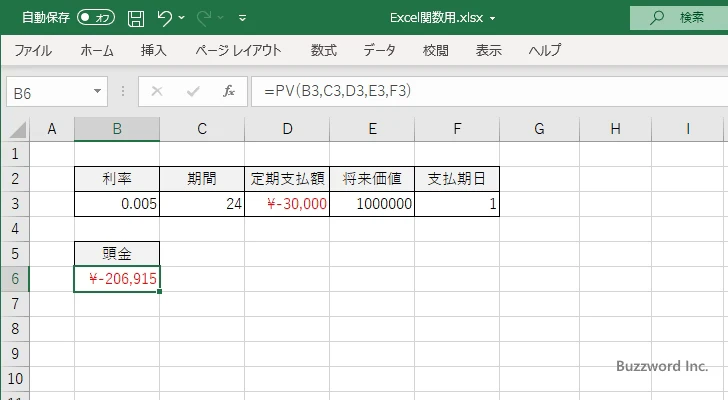Click the 利率 header cell

click(117, 179)
